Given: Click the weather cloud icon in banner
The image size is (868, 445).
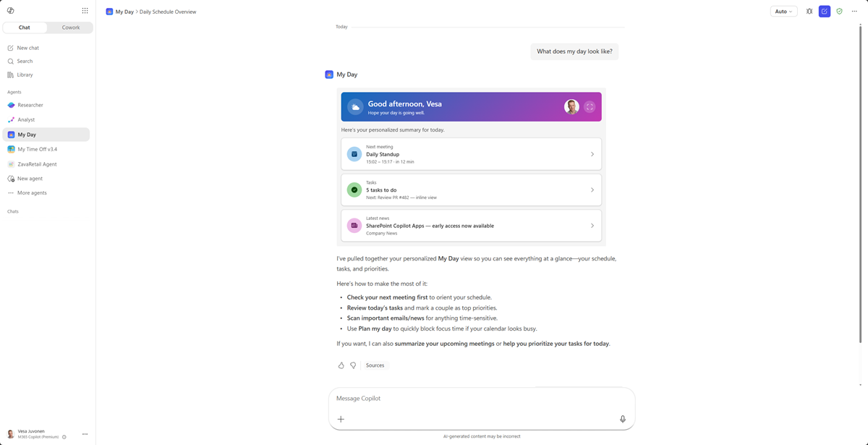Looking at the screenshot, I should [x=354, y=107].
